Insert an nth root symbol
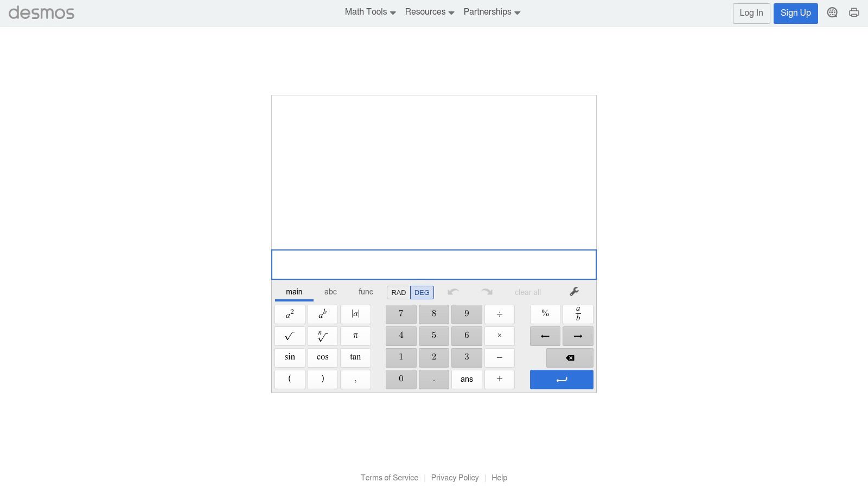The height and width of the screenshot is (488, 868). tap(323, 336)
